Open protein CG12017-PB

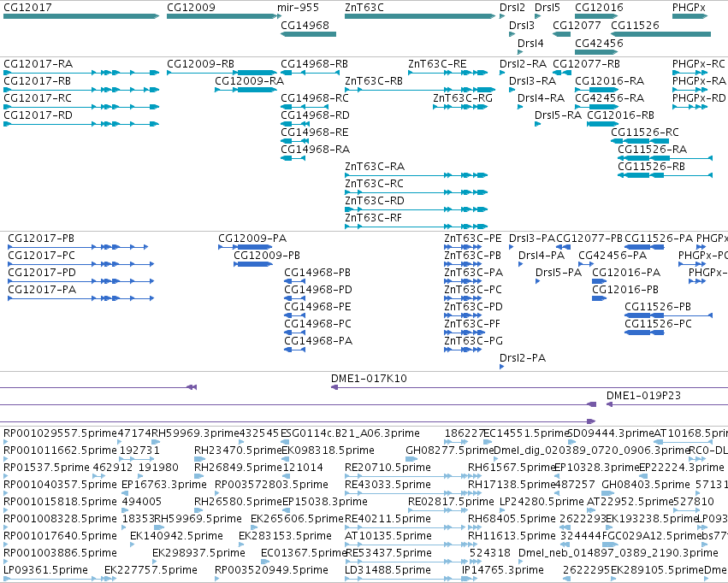(78, 247)
